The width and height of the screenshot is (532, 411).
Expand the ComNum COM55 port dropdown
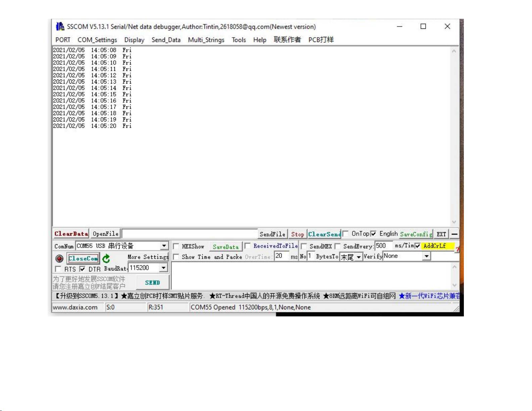coord(164,246)
